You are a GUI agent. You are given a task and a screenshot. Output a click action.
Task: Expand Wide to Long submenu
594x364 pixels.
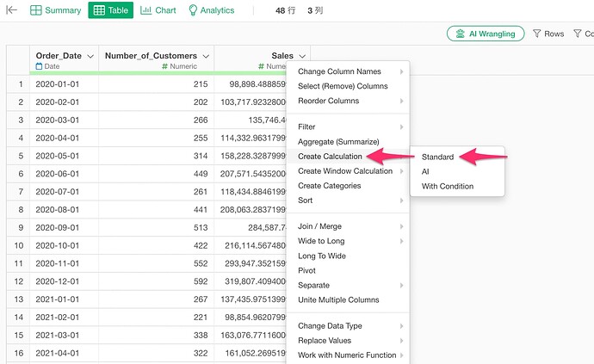(348, 241)
